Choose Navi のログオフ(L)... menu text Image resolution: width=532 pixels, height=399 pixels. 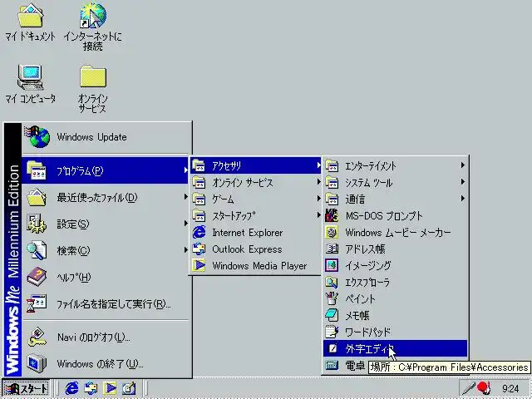[x=94, y=337]
